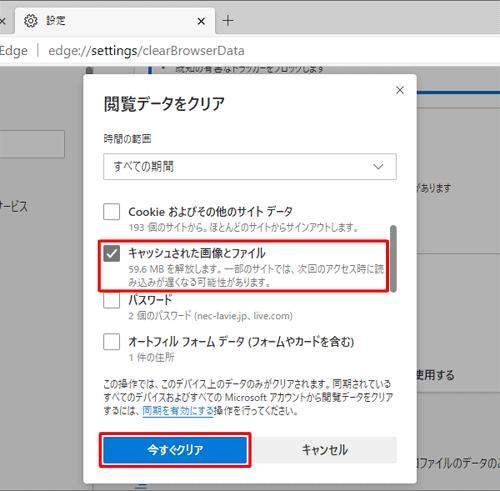Click the dialog's vertical scrollbar thumb

pos(393,259)
